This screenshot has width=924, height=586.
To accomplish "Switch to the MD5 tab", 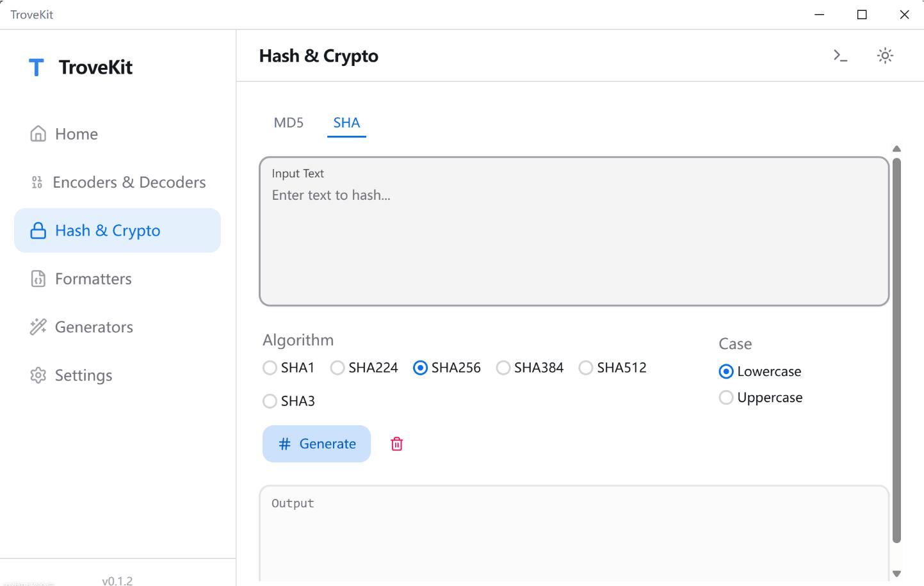I will [289, 123].
